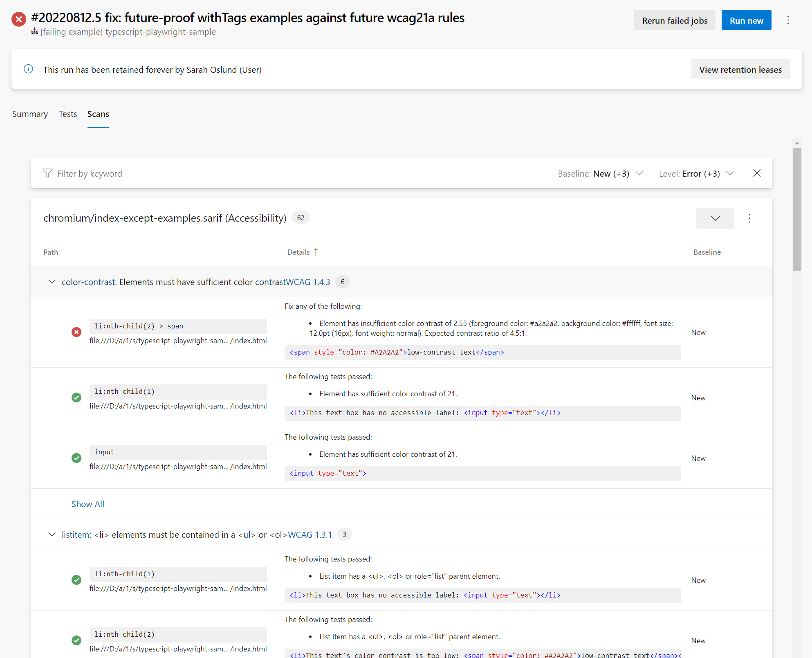Open the run's more actions menu

pos(788,20)
